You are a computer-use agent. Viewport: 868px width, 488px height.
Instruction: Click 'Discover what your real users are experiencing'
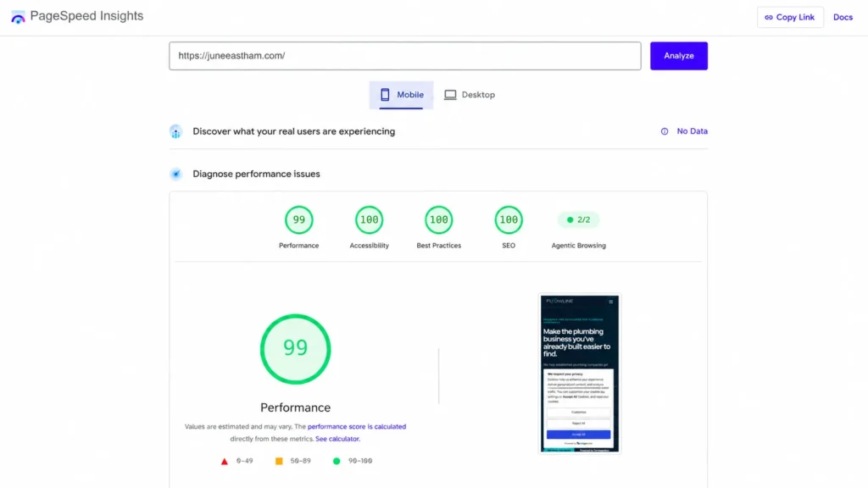coord(294,131)
